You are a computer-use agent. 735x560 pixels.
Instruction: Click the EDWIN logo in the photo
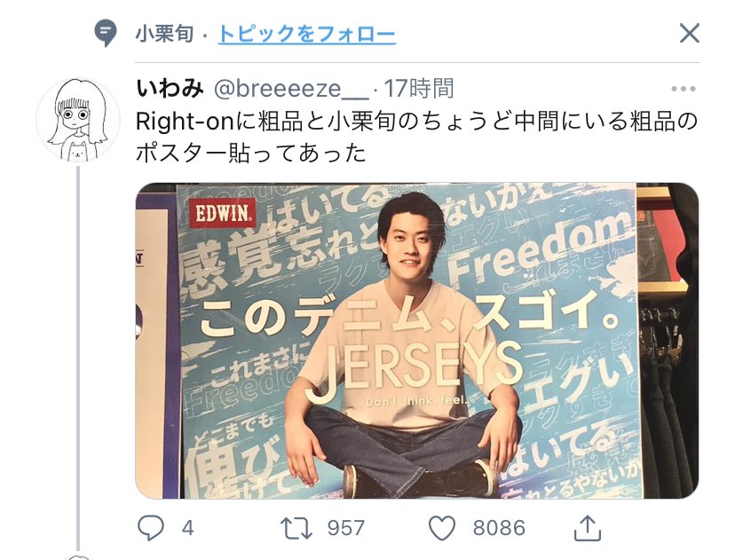(x=222, y=213)
